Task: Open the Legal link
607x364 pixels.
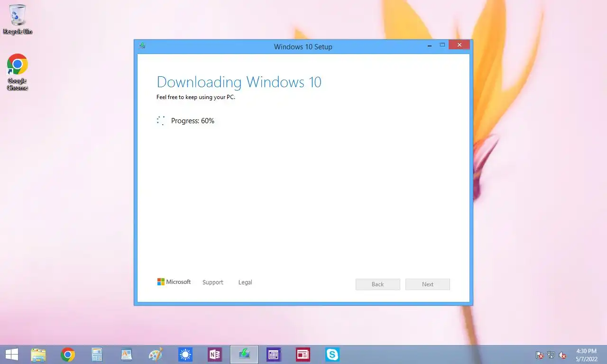Action: [x=245, y=282]
